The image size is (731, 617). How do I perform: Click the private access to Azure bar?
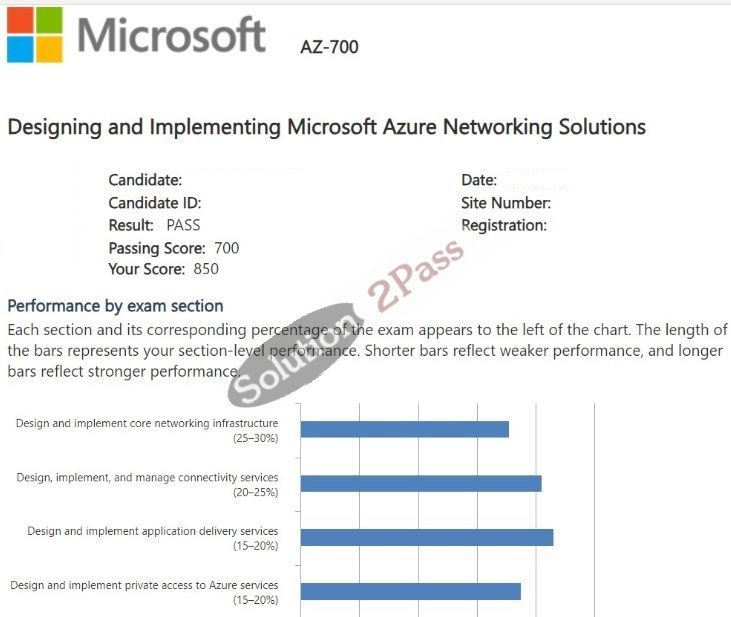[x=411, y=591]
